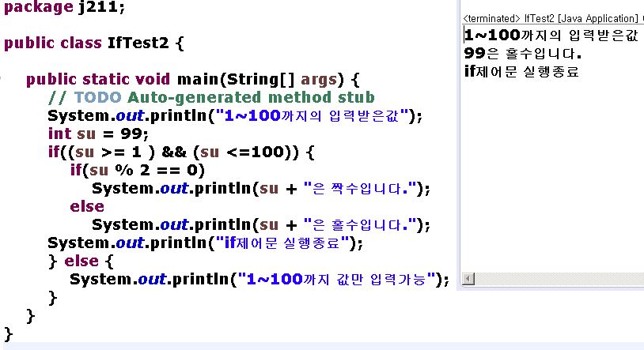Click the '} else {' line

coord(81,262)
